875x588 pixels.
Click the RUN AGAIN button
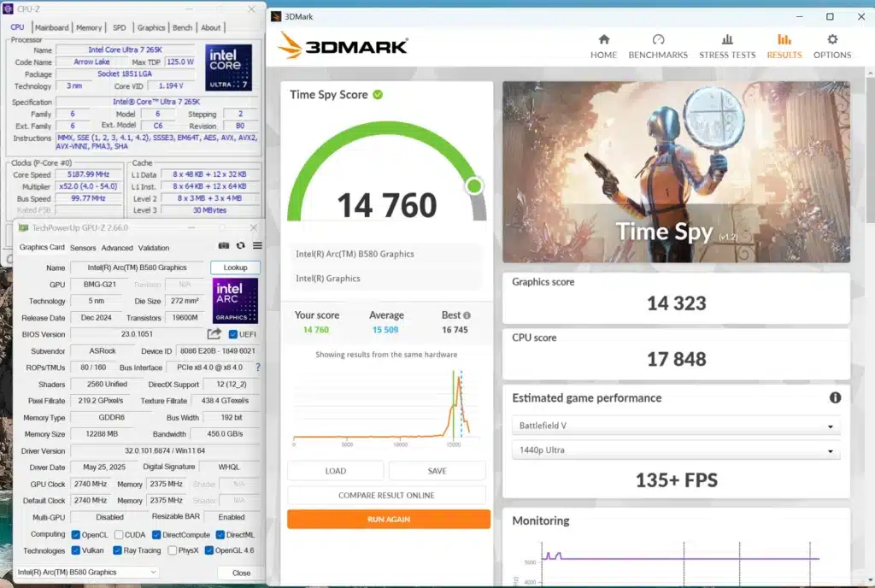pos(389,519)
